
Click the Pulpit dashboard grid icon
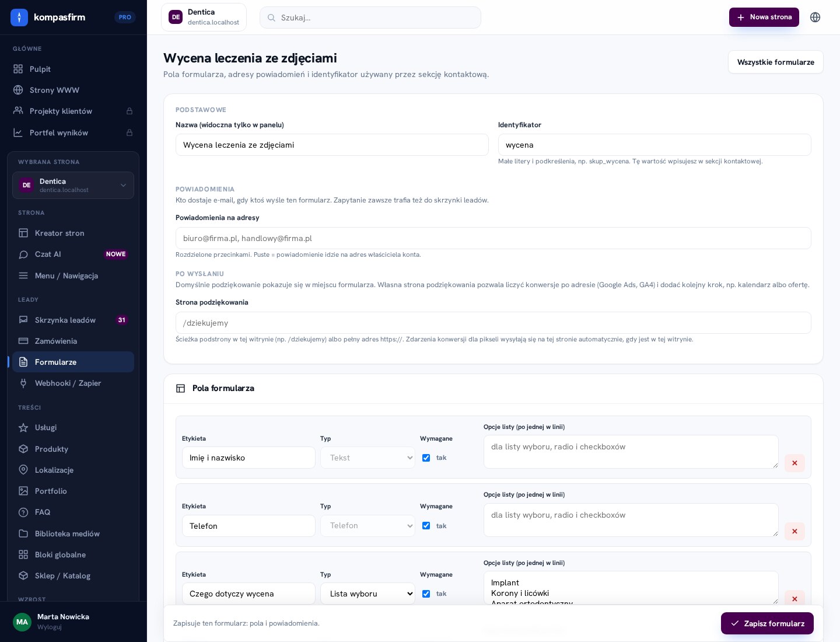pyautogui.click(x=18, y=69)
